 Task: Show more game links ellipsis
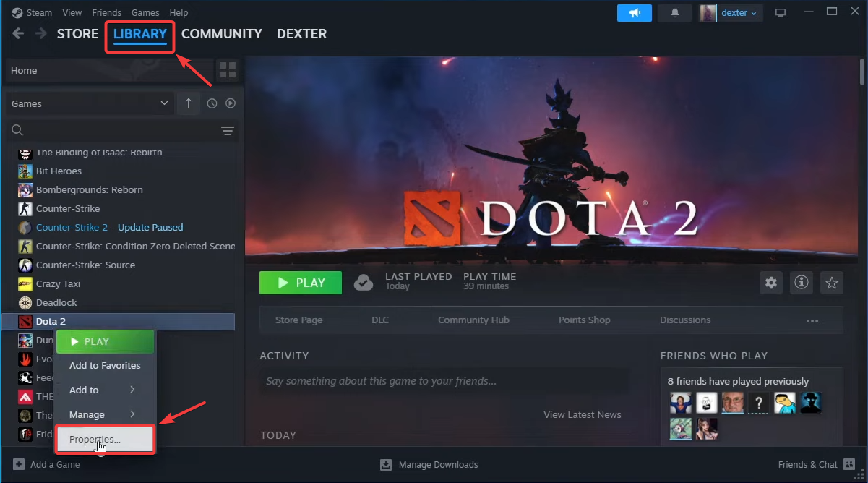tap(812, 320)
